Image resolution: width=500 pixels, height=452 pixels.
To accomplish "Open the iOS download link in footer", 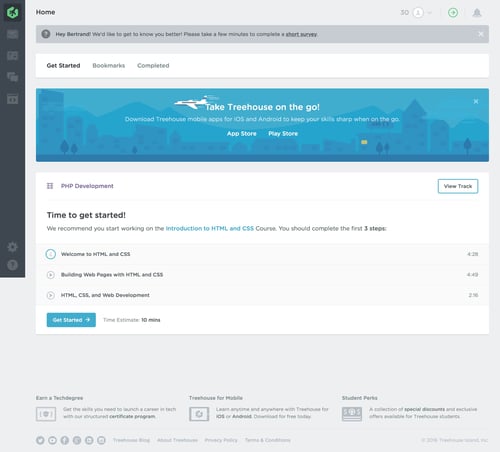I will (220, 417).
